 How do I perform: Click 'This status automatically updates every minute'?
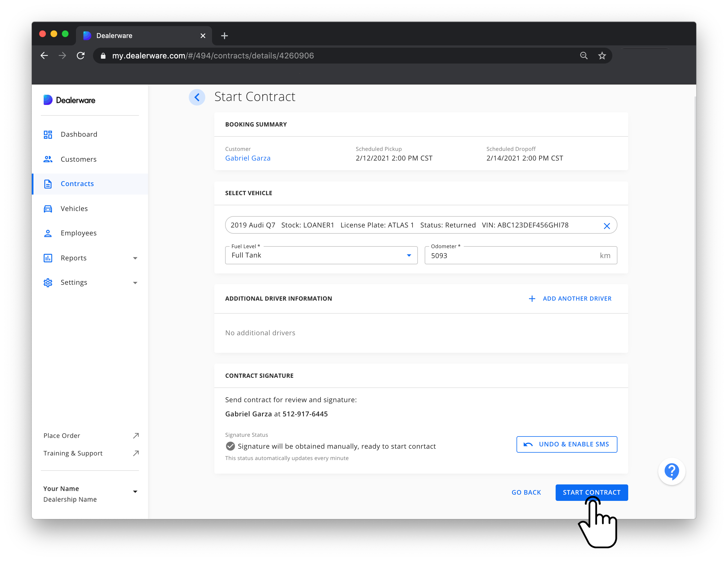287,458
